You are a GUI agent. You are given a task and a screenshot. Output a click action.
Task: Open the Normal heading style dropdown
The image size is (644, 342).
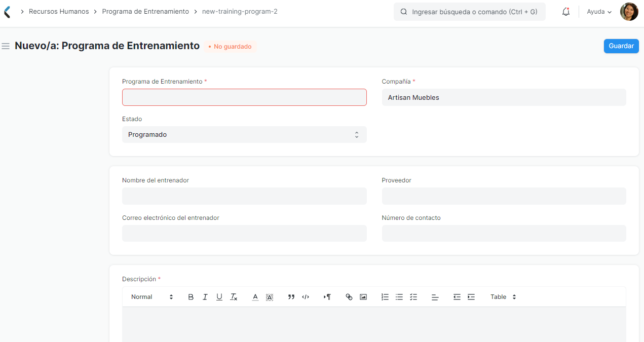point(152,297)
